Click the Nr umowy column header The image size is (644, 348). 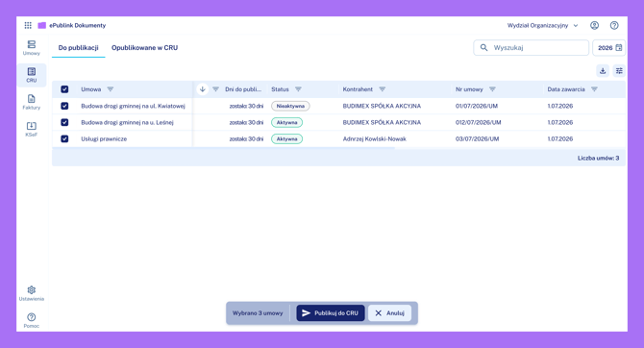click(x=469, y=89)
